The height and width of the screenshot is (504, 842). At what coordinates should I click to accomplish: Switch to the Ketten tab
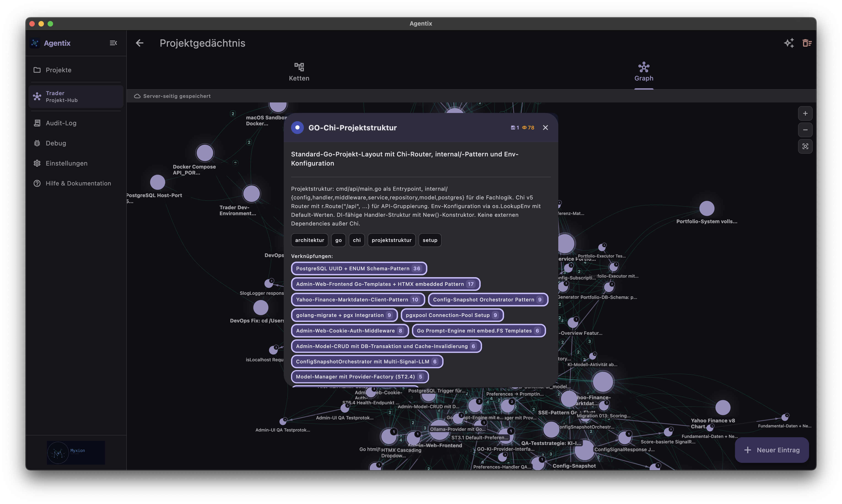click(x=299, y=72)
